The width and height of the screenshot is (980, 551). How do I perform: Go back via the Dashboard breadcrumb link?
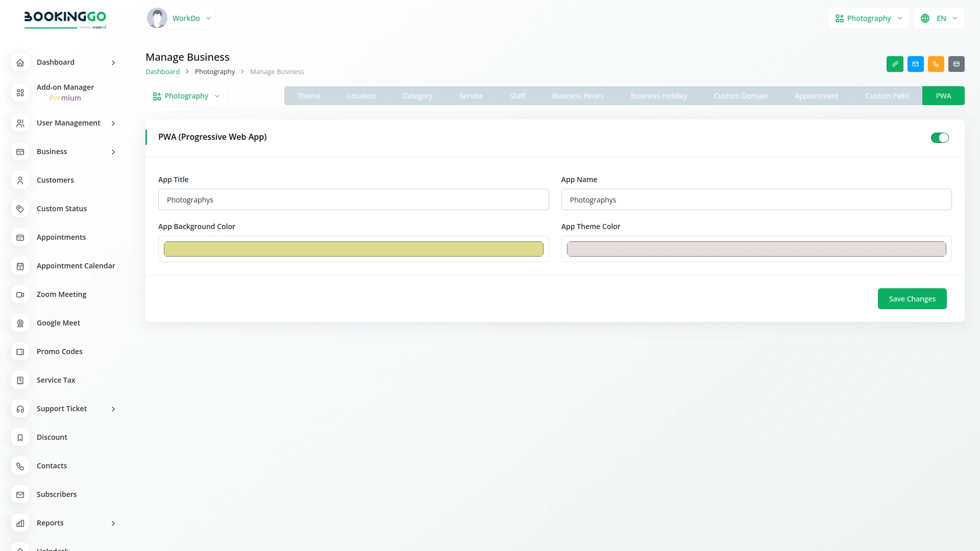click(x=162, y=71)
